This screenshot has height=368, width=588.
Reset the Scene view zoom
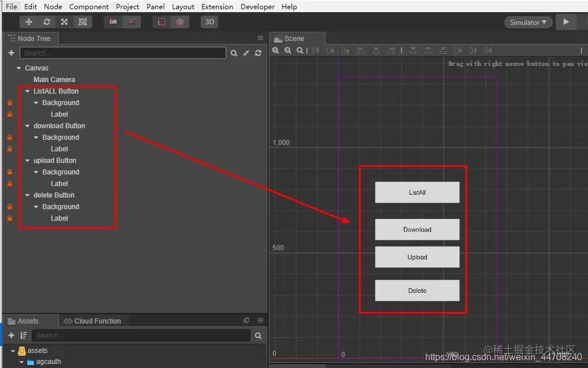[299, 50]
